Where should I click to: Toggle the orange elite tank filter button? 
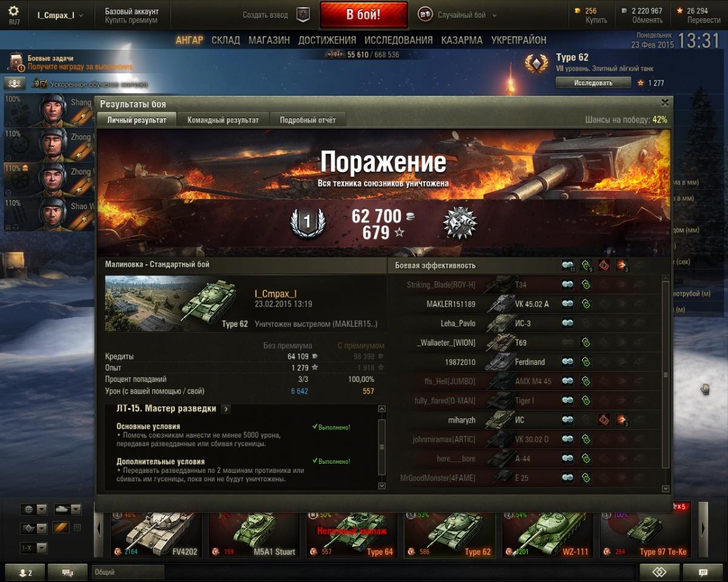coord(60,527)
